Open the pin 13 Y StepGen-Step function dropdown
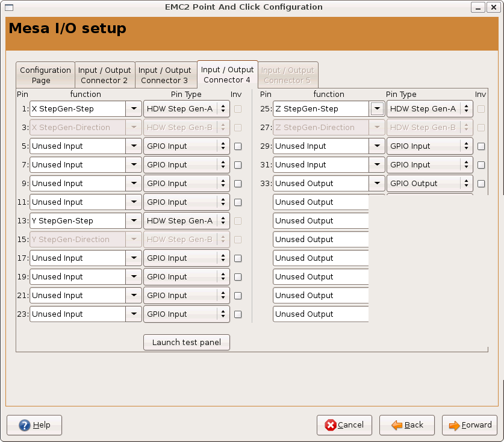Image resolution: width=504 pixels, height=442 pixels. 134,221
